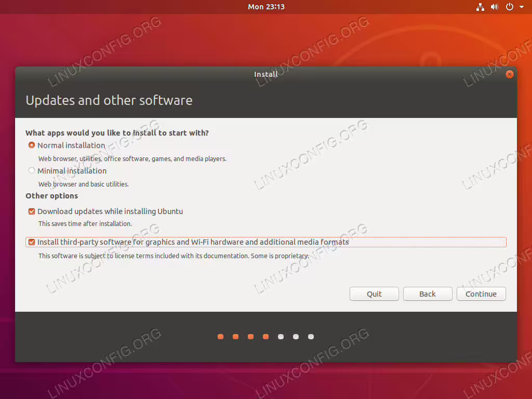
Task: Click the license terms proprietary notice text
Action: pyautogui.click(x=174, y=256)
